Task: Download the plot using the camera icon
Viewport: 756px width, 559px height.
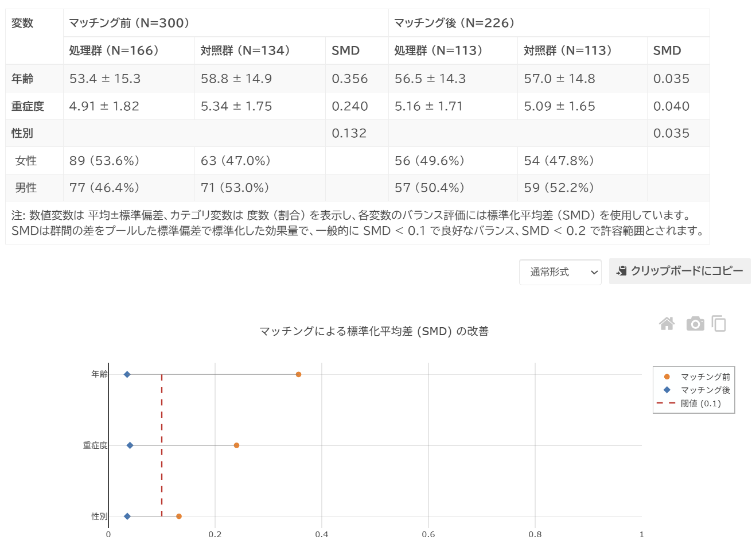Action: [695, 324]
